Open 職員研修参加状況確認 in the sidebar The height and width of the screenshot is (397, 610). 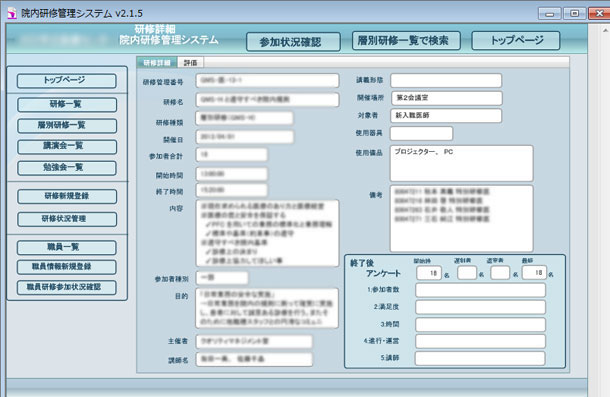(67, 287)
